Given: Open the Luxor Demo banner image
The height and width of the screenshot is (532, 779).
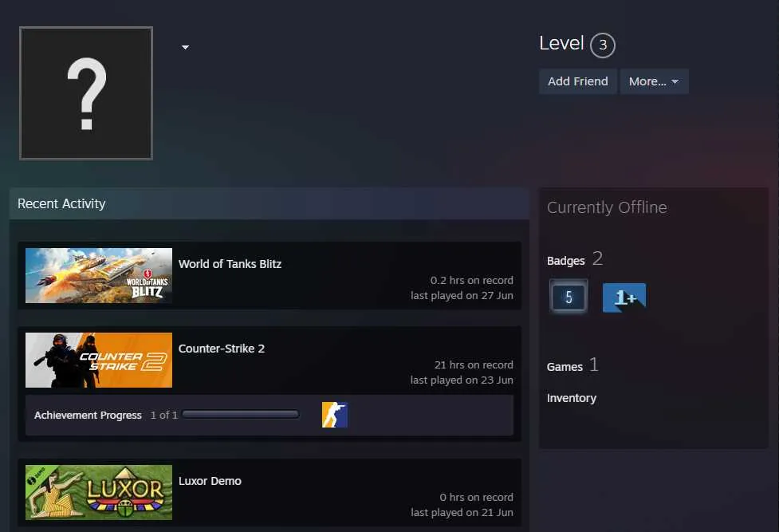Looking at the screenshot, I should [x=99, y=492].
